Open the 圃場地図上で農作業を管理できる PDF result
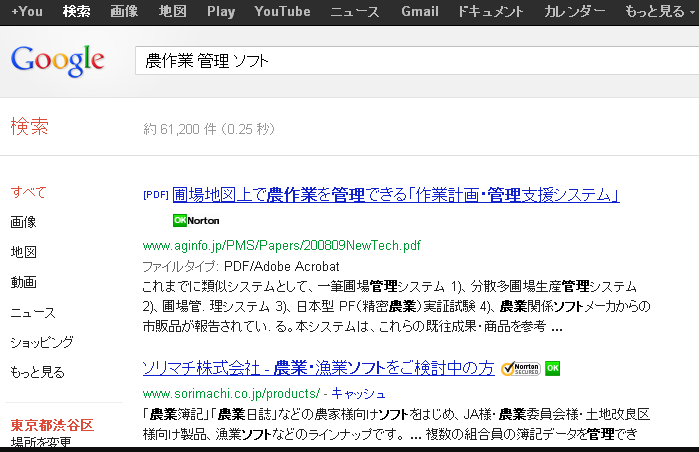This screenshot has width=699, height=452. click(396, 195)
